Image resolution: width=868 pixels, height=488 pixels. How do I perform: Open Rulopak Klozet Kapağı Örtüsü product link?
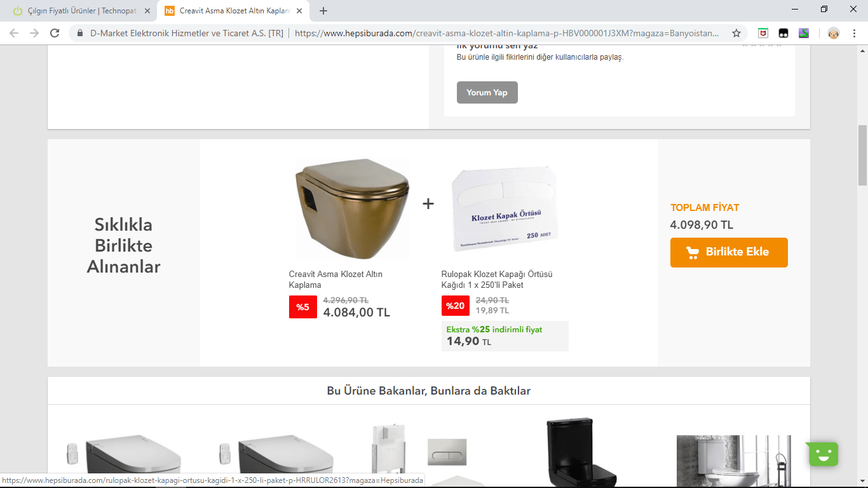tap(497, 280)
